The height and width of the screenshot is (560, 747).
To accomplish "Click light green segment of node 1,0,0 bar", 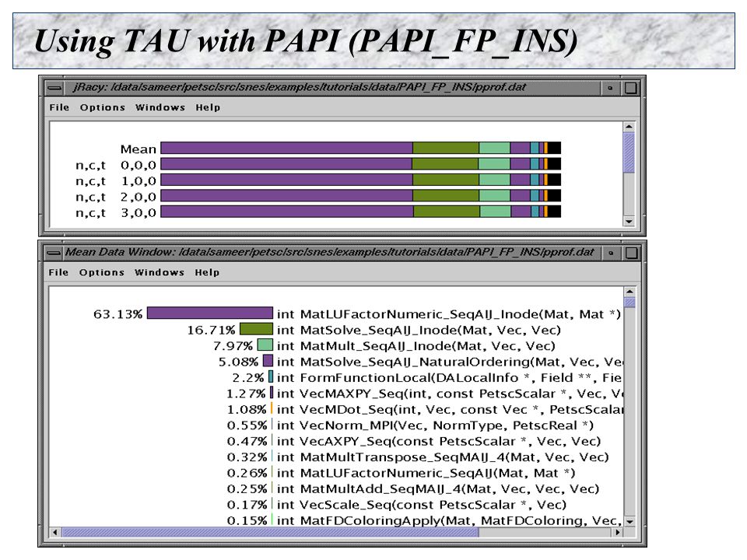I will [x=495, y=180].
